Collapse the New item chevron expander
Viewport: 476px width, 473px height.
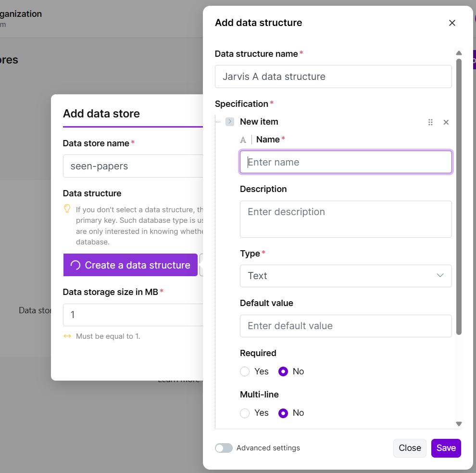pyautogui.click(x=230, y=122)
